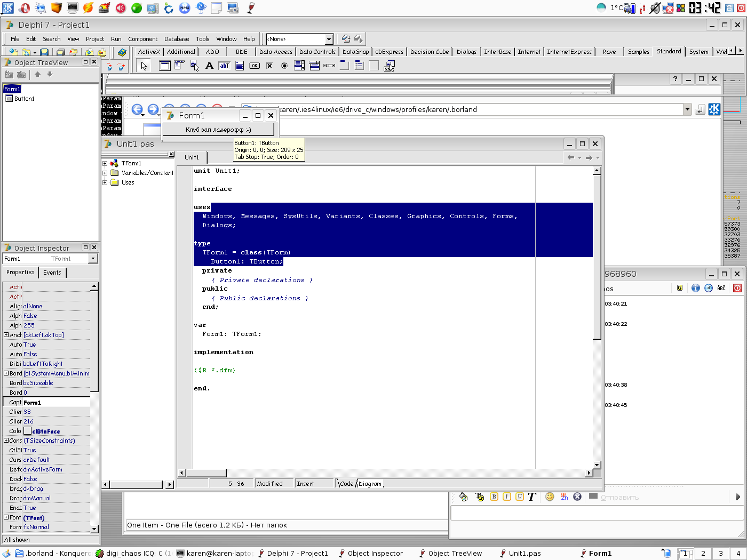Move item down in Object TreeView
The height and width of the screenshot is (560, 747).
(x=50, y=74)
